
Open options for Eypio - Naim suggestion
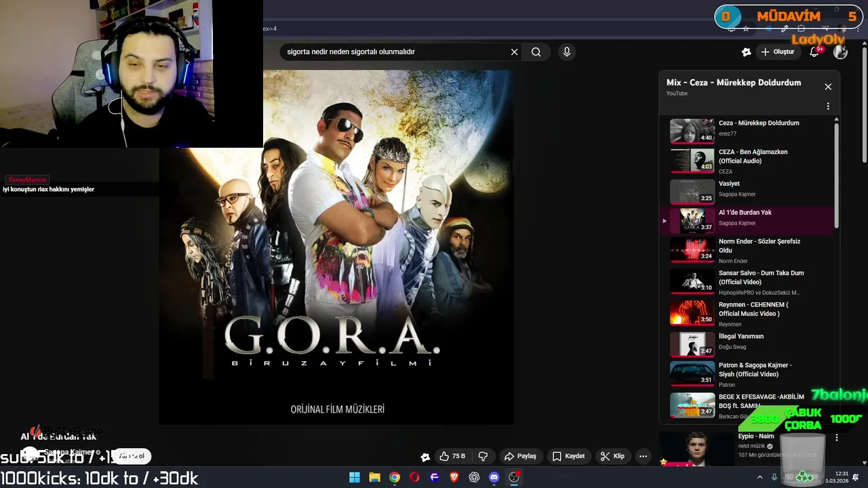point(837,438)
